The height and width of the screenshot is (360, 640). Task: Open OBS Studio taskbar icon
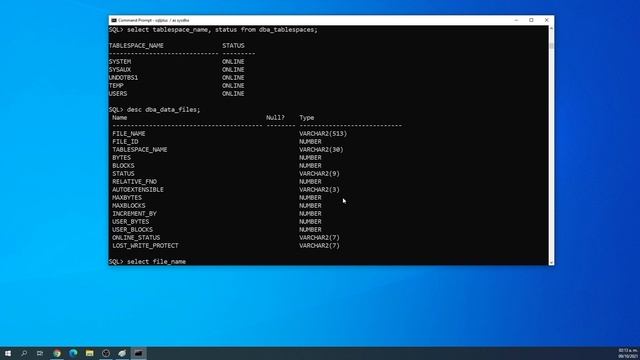coord(106,353)
